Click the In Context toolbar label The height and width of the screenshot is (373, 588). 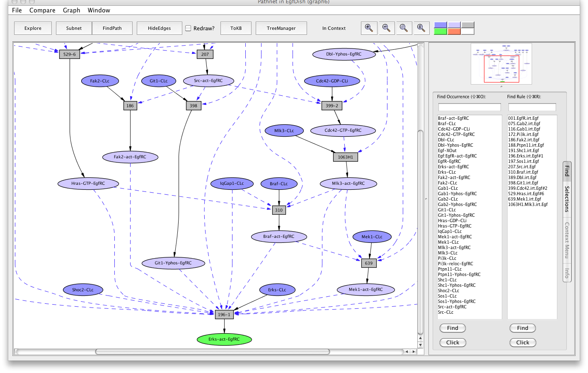click(x=334, y=28)
